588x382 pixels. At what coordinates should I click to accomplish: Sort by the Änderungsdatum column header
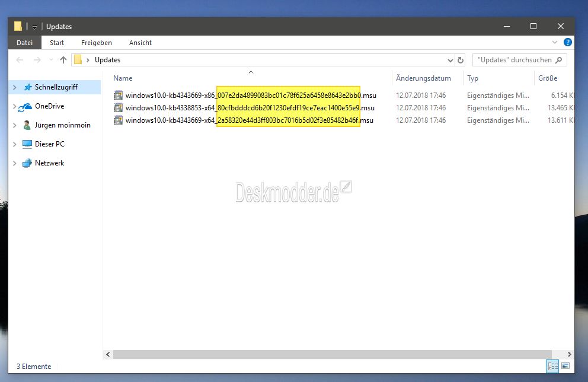pyautogui.click(x=423, y=78)
